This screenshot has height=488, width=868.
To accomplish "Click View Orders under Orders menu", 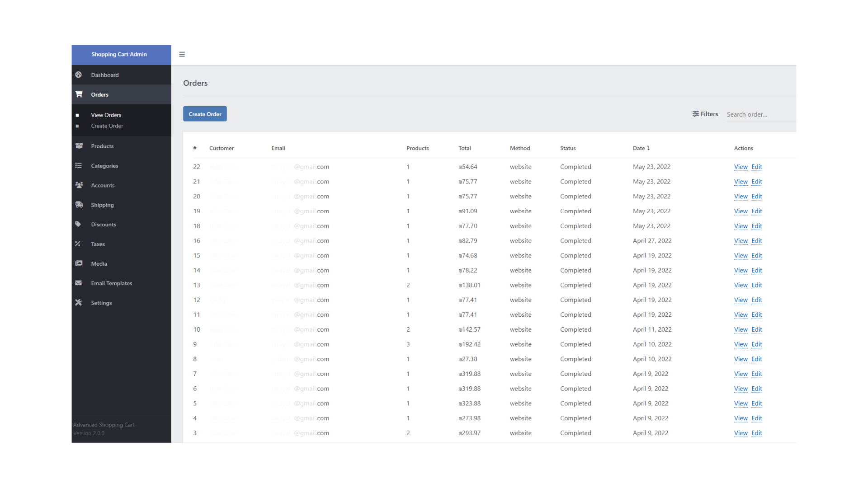I will [x=106, y=114].
